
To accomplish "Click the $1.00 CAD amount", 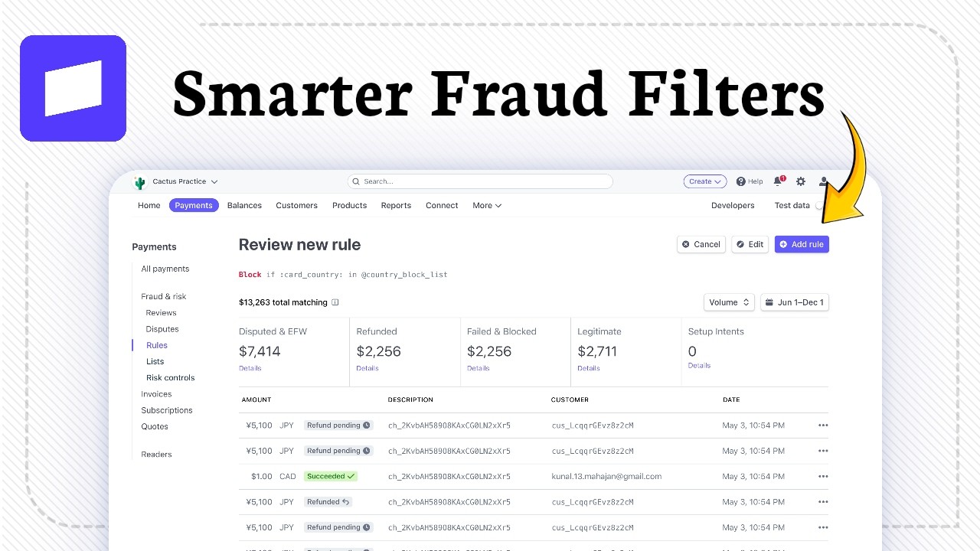I will pos(273,476).
